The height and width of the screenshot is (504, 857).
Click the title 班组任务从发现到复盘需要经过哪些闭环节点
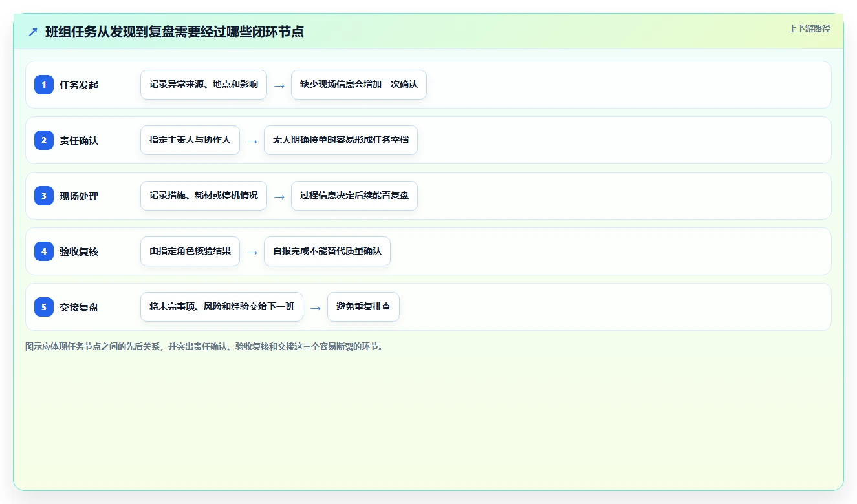175,32
